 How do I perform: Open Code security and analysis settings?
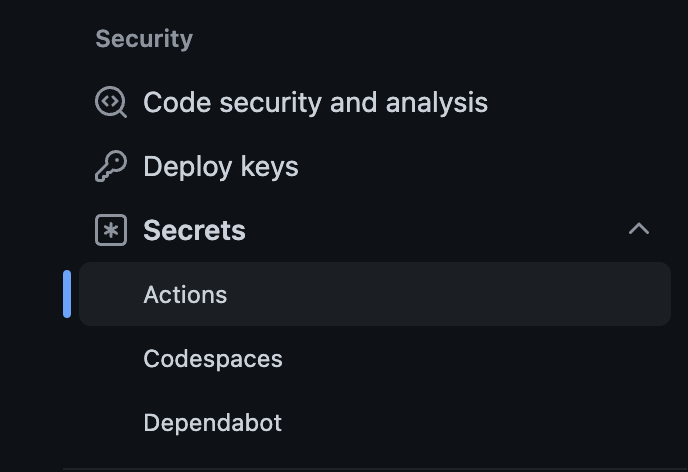[x=315, y=102]
